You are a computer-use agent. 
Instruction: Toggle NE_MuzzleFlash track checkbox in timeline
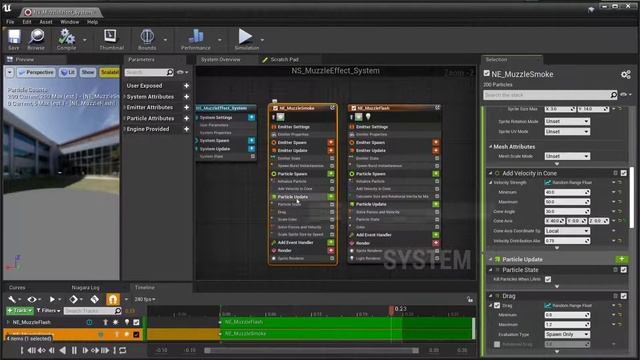pos(136,322)
